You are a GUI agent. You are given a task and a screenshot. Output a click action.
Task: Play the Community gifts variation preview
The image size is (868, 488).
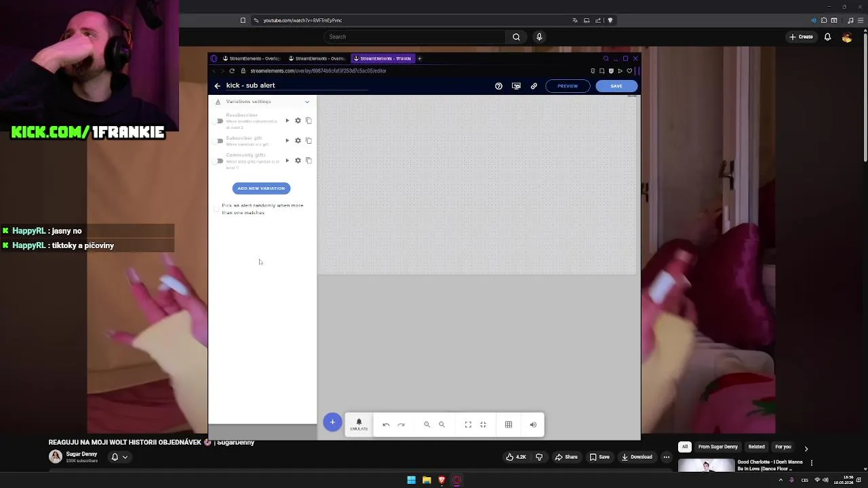287,161
